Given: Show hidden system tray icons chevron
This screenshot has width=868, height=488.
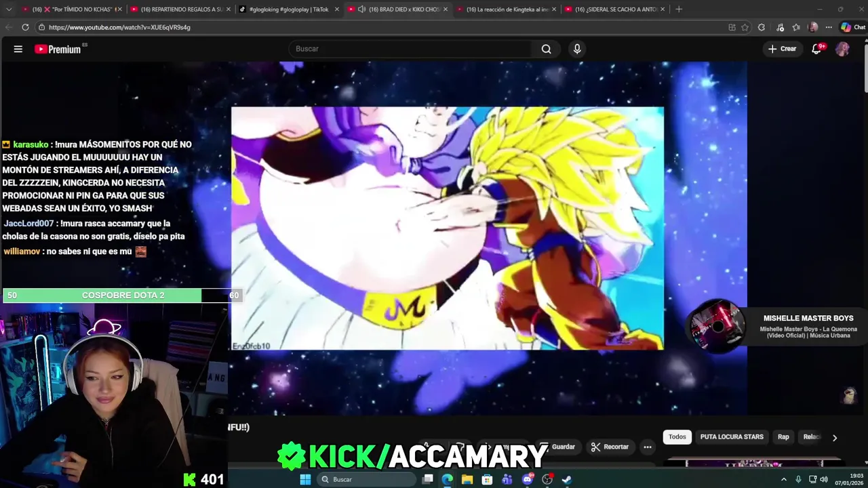Looking at the screenshot, I should click(784, 479).
